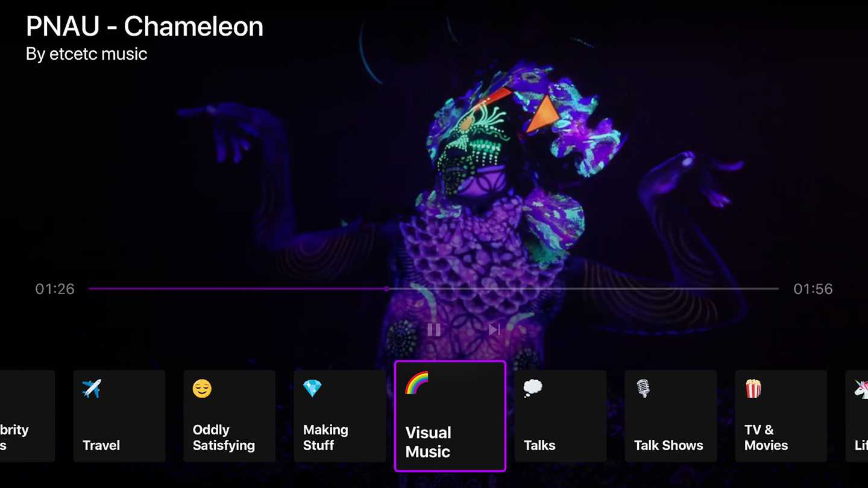This screenshot has width=868, height=488.
Task: Click the Visual Music label text
Action: pyautogui.click(x=429, y=442)
